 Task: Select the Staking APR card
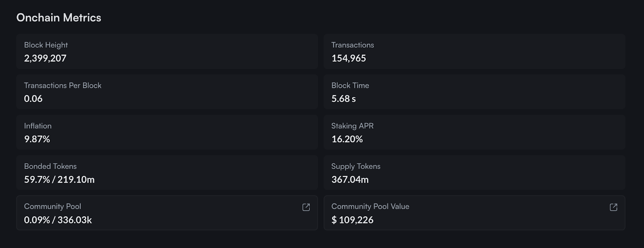(x=475, y=132)
